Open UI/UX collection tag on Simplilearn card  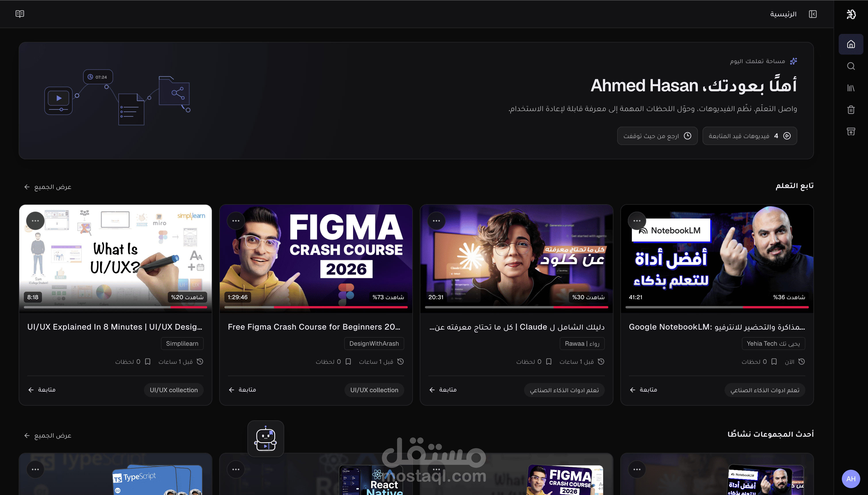tap(174, 390)
